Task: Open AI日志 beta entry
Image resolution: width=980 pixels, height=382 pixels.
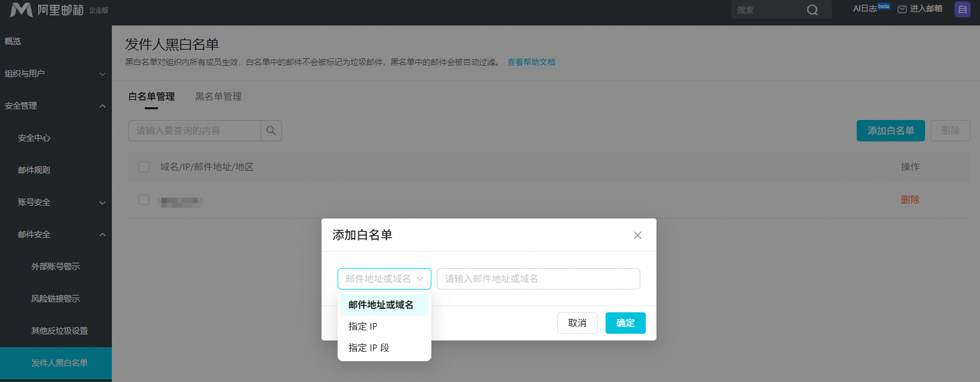Action: (871, 9)
